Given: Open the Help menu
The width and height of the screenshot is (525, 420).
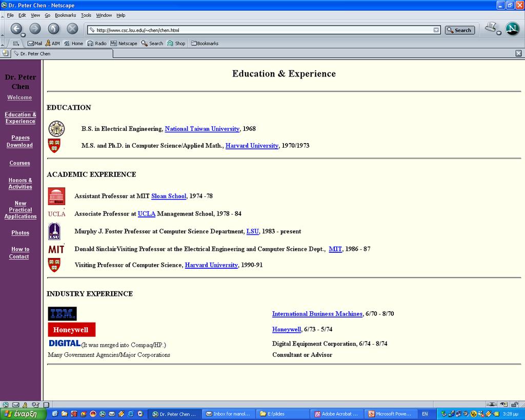Looking at the screenshot, I should (121, 15).
